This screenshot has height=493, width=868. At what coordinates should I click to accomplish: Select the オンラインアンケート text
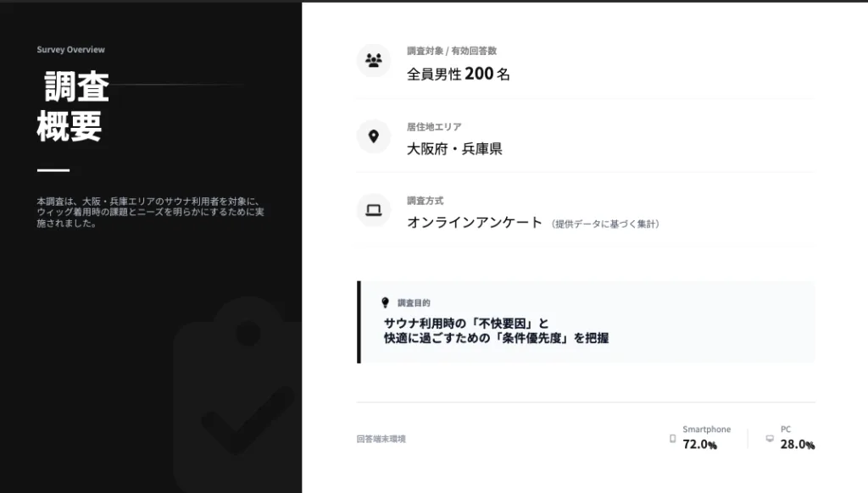475,223
